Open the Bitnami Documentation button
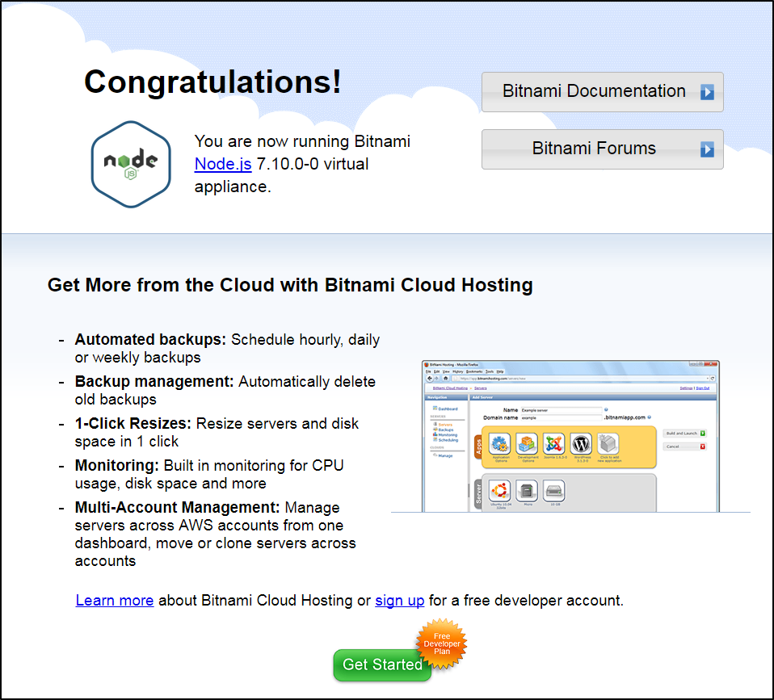The width and height of the screenshot is (774, 700). [602, 92]
